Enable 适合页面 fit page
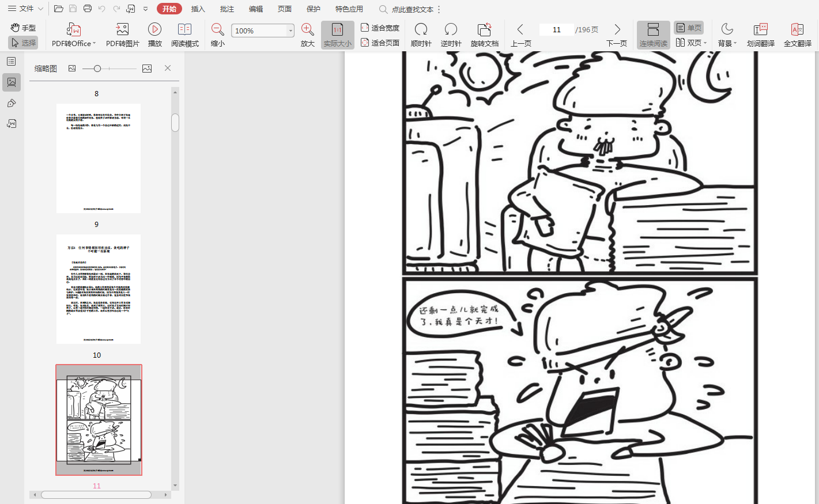Viewport: 819px width, 504px height. (x=380, y=43)
